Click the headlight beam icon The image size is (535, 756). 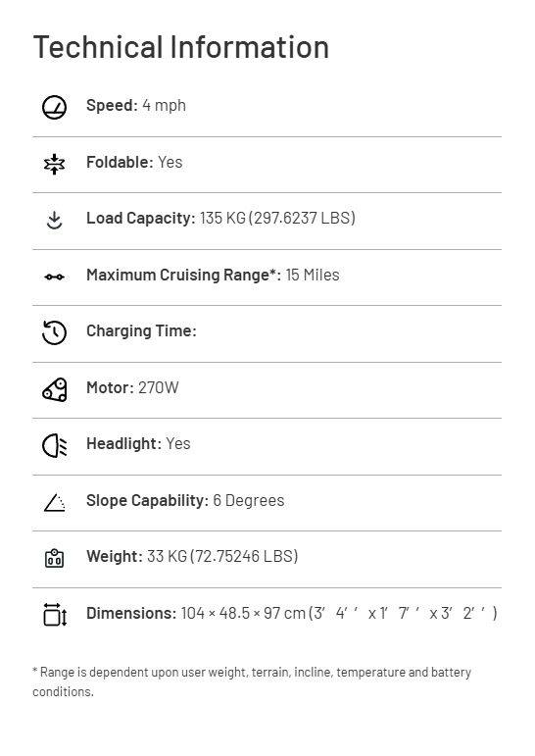click(x=55, y=445)
